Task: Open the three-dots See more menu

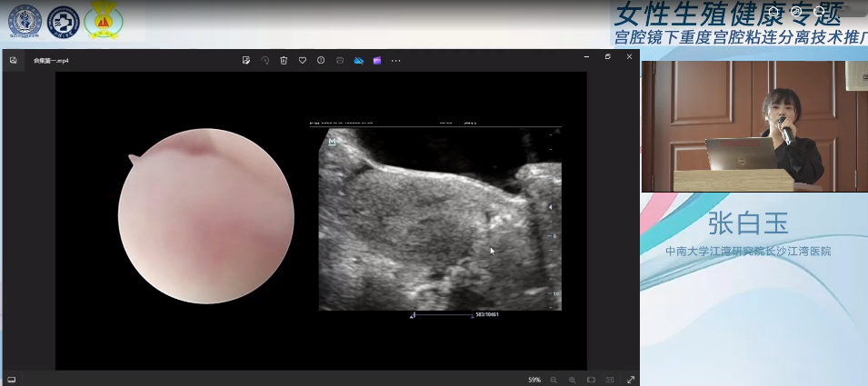Action: point(395,60)
